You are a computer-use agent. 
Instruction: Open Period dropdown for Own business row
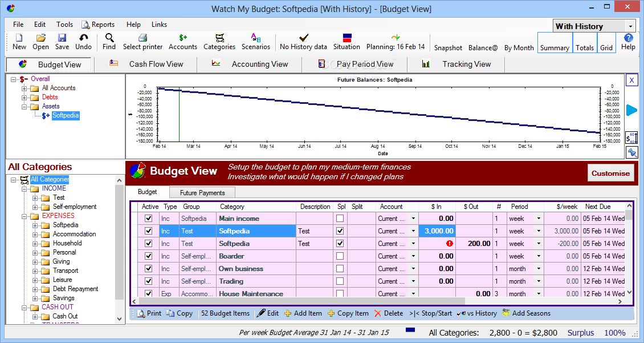click(539, 269)
